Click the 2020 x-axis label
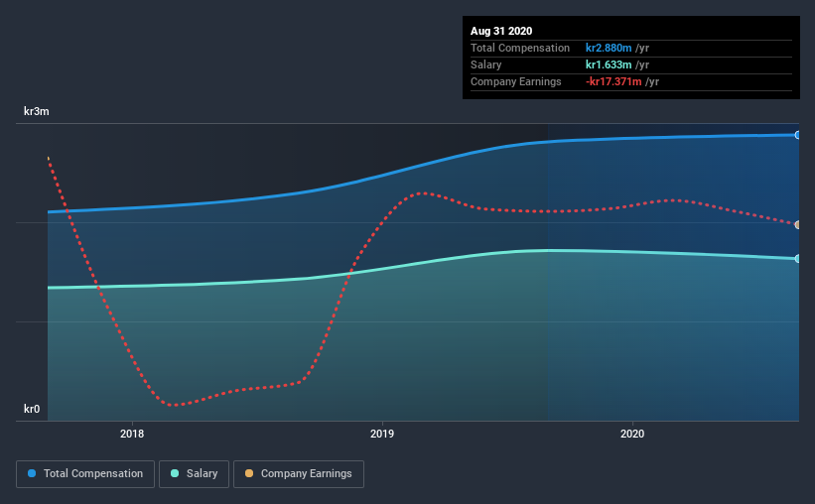815x504 pixels. [x=632, y=434]
